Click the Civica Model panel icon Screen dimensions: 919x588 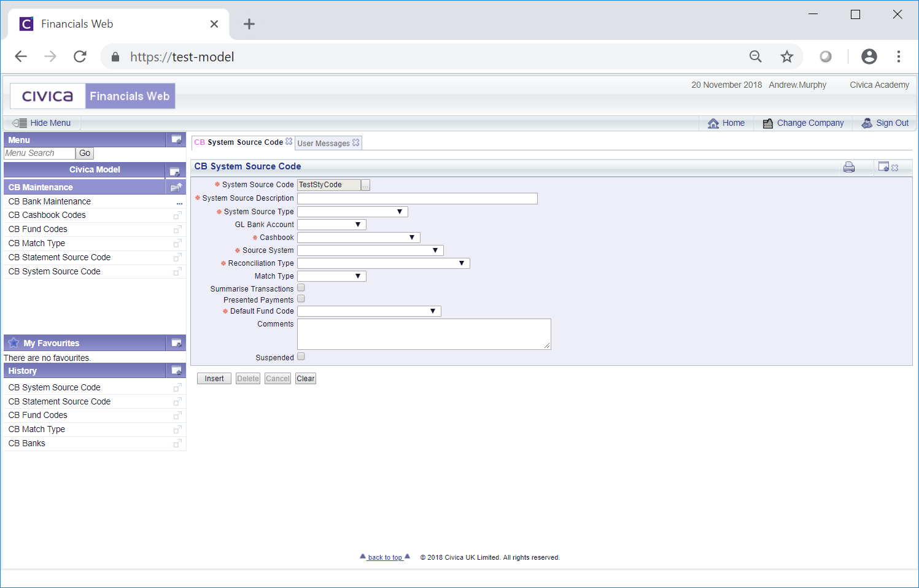pos(174,171)
